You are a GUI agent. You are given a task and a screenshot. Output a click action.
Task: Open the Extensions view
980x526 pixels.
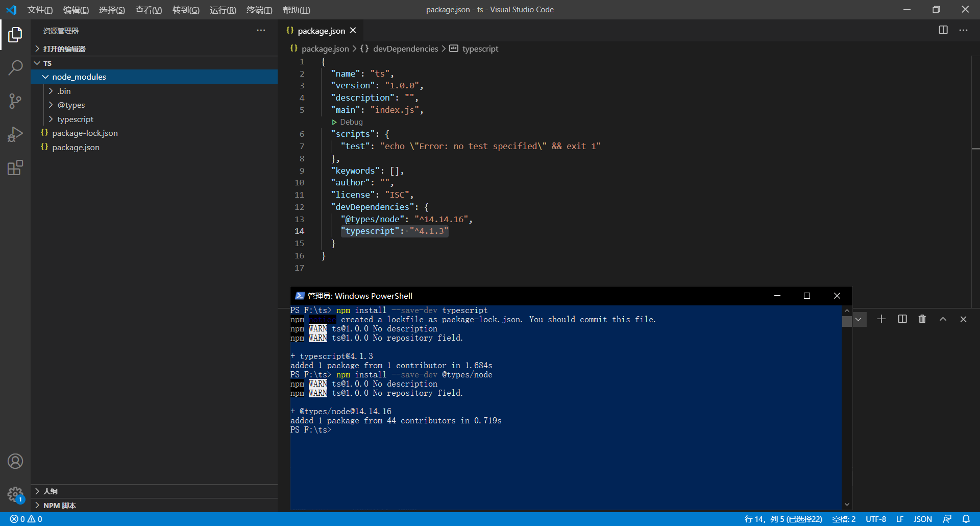[x=15, y=168]
